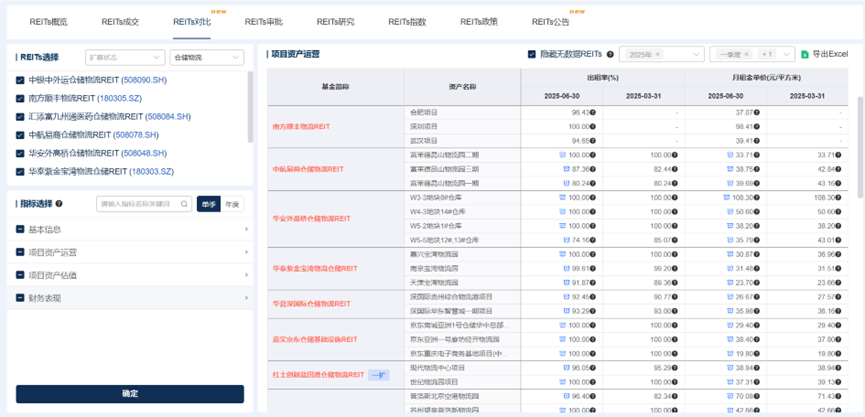Image resolution: width=865 pixels, height=417 pixels.
Task: Click info icon beside 42.84 rent value
Action: 839,169
